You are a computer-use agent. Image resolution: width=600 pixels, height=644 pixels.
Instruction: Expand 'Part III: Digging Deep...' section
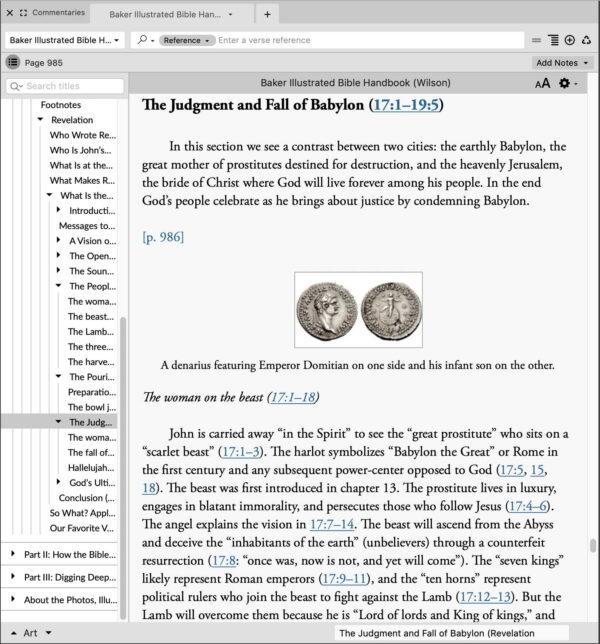coord(13,577)
